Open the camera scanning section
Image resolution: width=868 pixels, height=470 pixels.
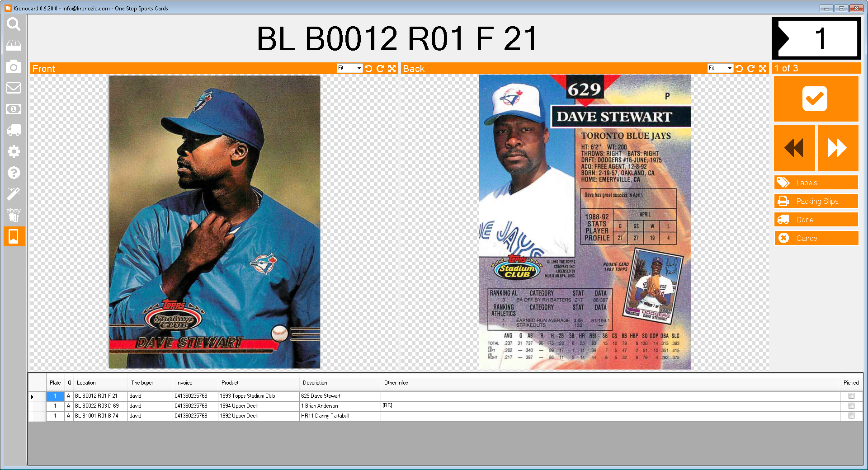click(x=14, y=66)
